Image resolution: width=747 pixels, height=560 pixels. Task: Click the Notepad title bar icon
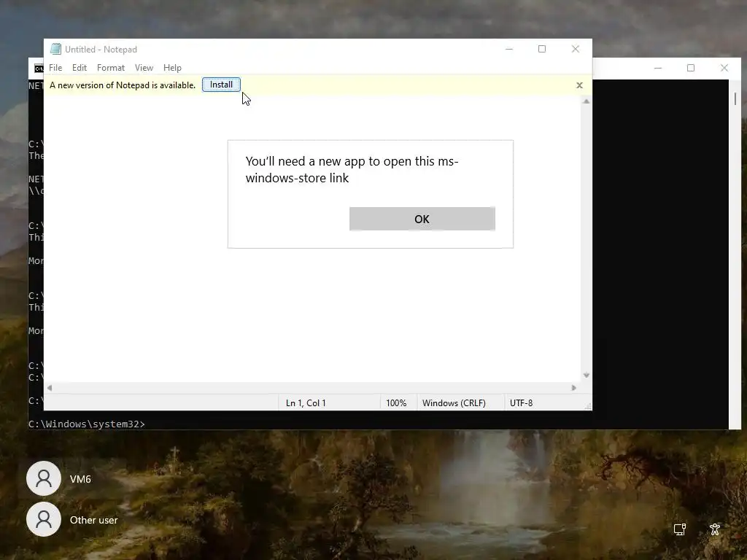tap(55, 49)
